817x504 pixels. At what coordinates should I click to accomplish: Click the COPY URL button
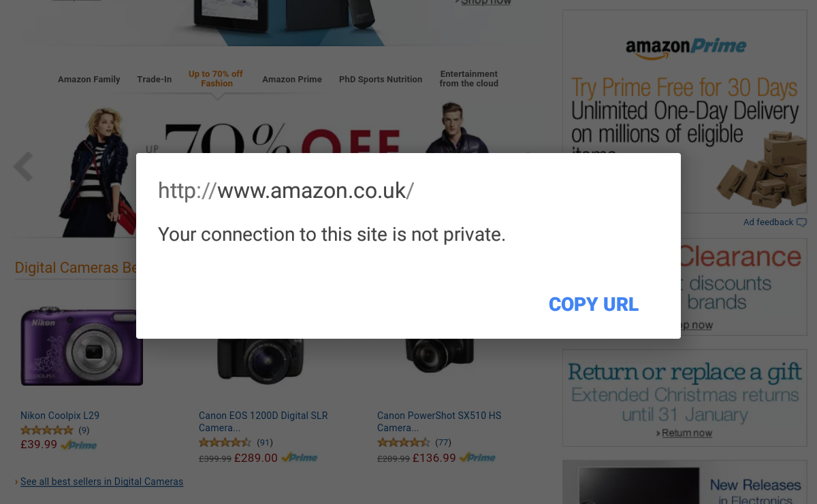pos(593,305)
